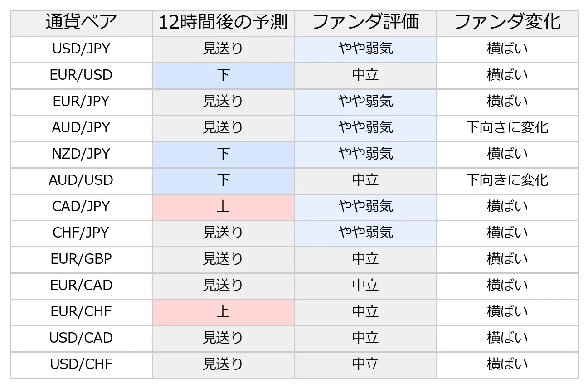Select the USD/CAD row label
This screenshot has height=388, width=588.
pyautogui.click(x=81, y=338)
